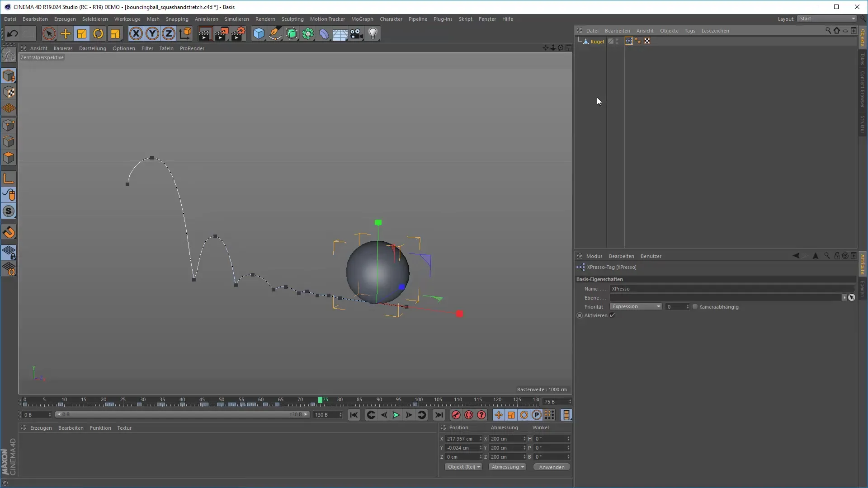Image resolution: width=868 pixels, height=488 pixels.
Task: Enable Points mode in left toolbar
Action: point(9,125)
